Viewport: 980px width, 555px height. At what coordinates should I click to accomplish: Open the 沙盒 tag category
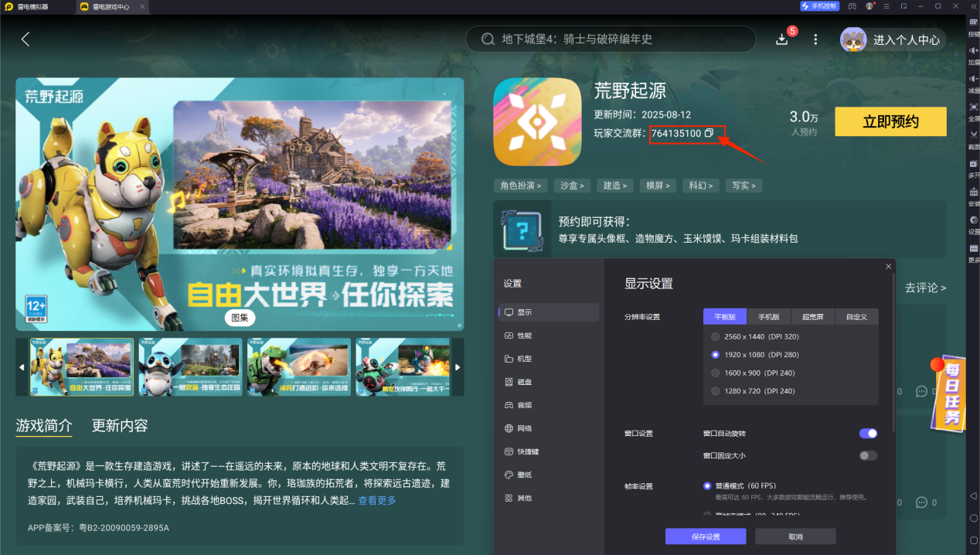coord(573,186)
